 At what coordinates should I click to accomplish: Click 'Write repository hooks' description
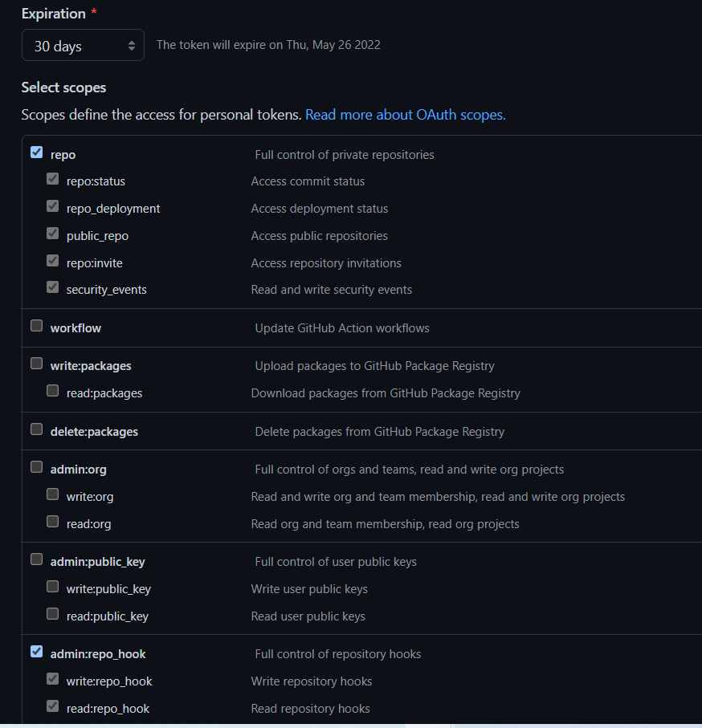(312, 681)
